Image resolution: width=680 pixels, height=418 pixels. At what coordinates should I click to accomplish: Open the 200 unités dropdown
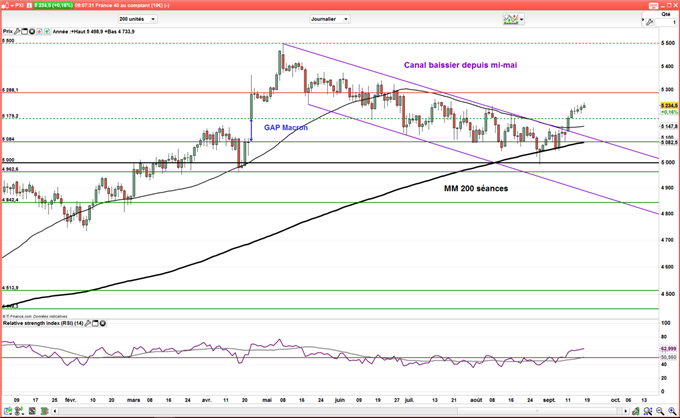click(x=137, y=19)
